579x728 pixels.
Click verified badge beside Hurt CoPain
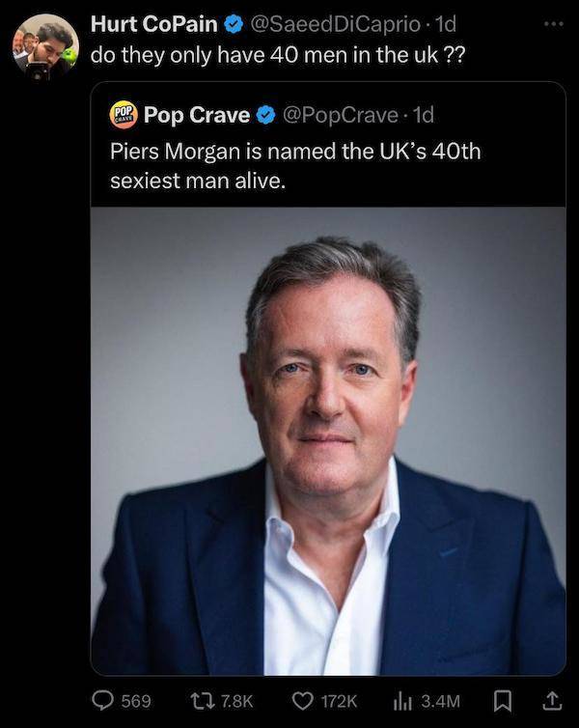234,24
